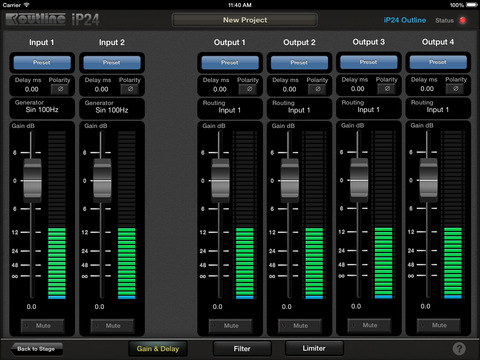Mute the Output 4 channel

pyautogui.click(x=439, y=325)
